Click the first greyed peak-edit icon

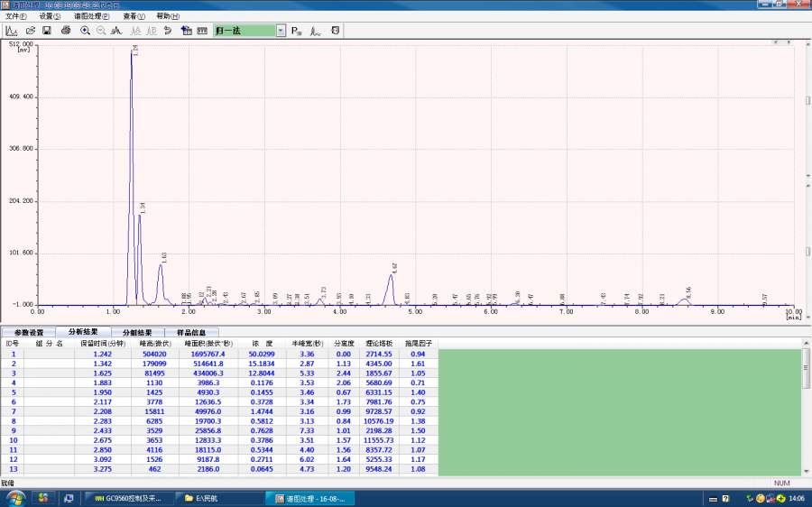(x=135, y=31)
